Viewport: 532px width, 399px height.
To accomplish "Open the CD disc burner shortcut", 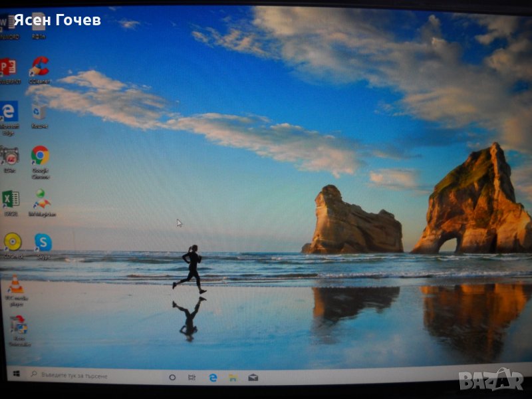I will [x=12, y=242].
